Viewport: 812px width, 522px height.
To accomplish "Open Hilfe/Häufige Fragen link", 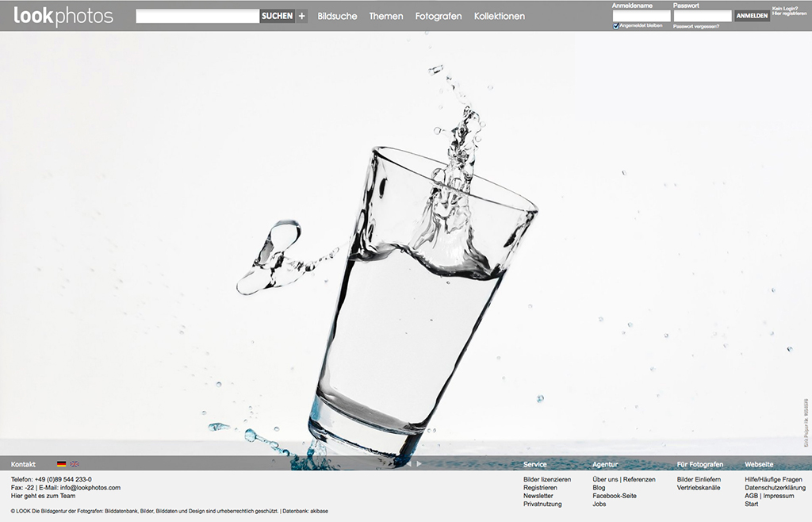I will [773, 479].
